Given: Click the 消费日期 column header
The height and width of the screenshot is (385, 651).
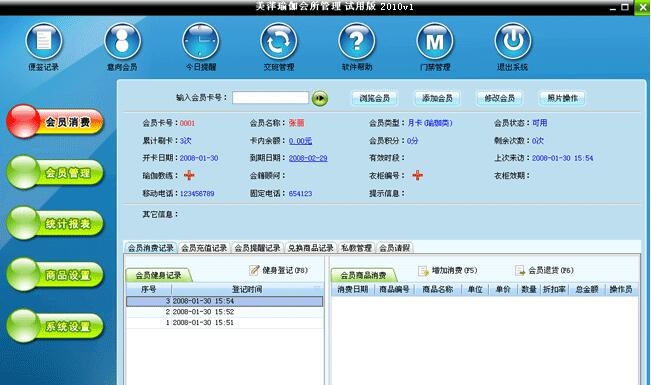Looking at the screenshot, I should click(x=352, y=289).
